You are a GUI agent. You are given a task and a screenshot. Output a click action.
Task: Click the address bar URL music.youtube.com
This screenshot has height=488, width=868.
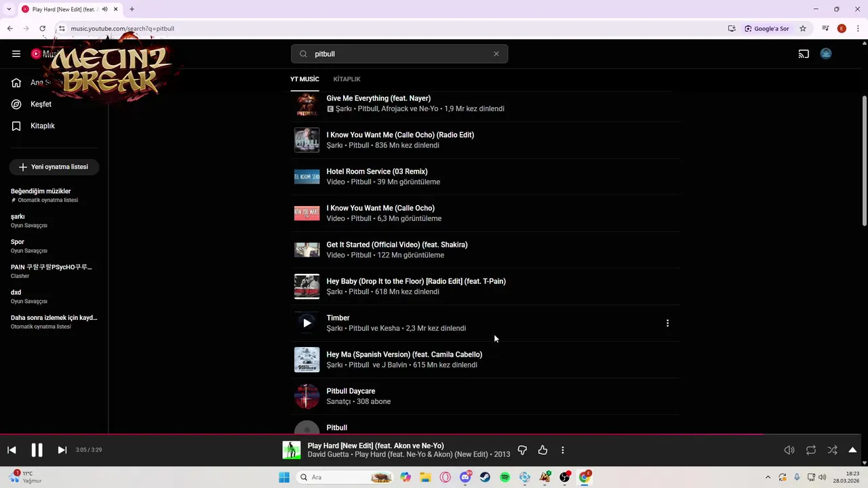click(x=122, y=28)
